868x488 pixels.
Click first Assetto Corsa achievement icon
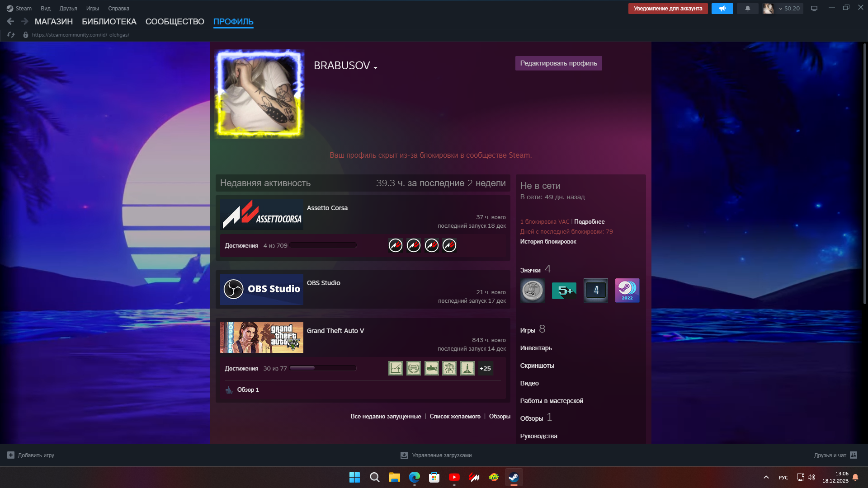click(x=396, y=245)
